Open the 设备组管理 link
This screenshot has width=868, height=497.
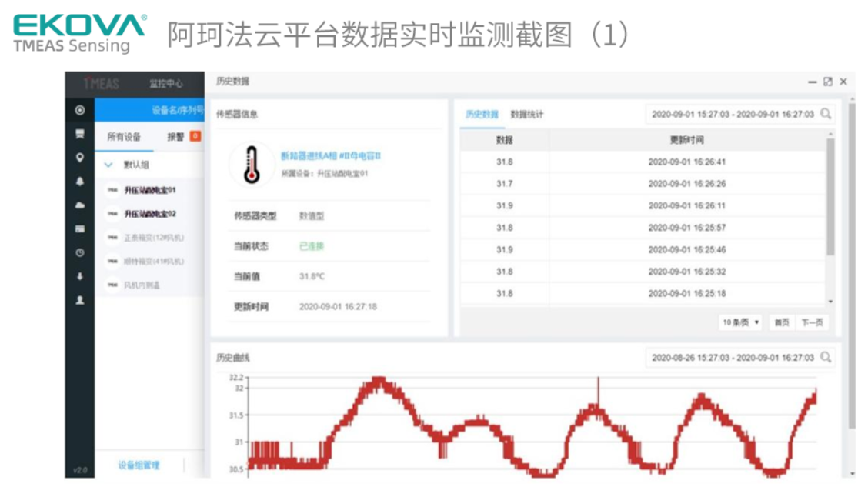(139, 465)
